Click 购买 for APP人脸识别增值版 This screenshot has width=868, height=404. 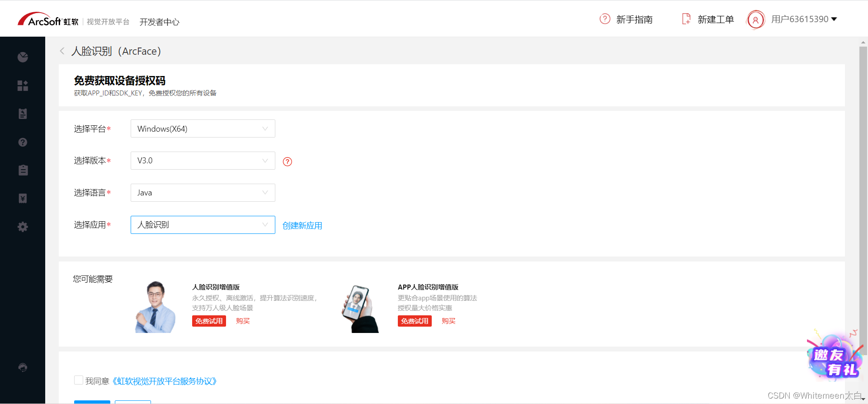(448, 321)
